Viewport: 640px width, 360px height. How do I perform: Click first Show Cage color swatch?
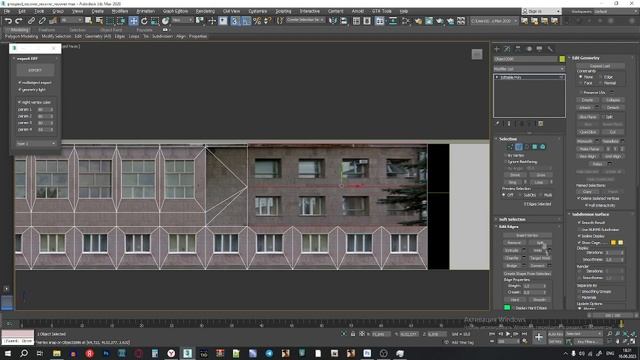[x=613, y=242]
